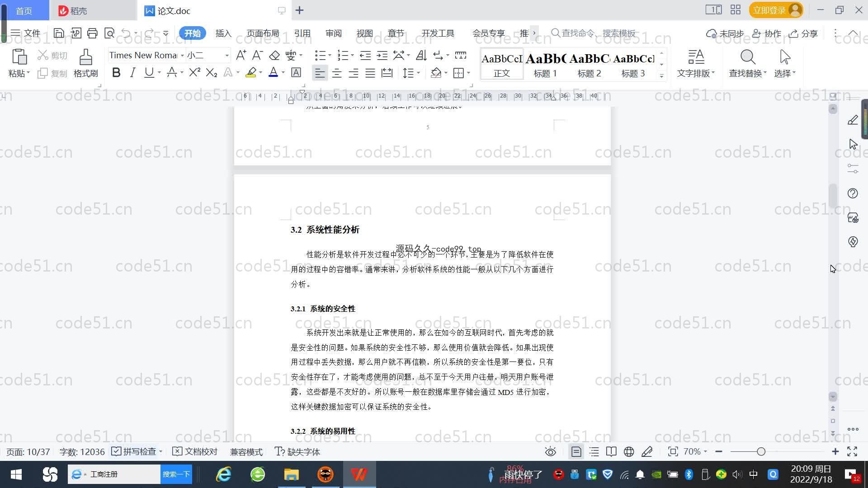Screen dimensions: 868x488
Task: Click the zoom slider handle
Action: point(761,451)
